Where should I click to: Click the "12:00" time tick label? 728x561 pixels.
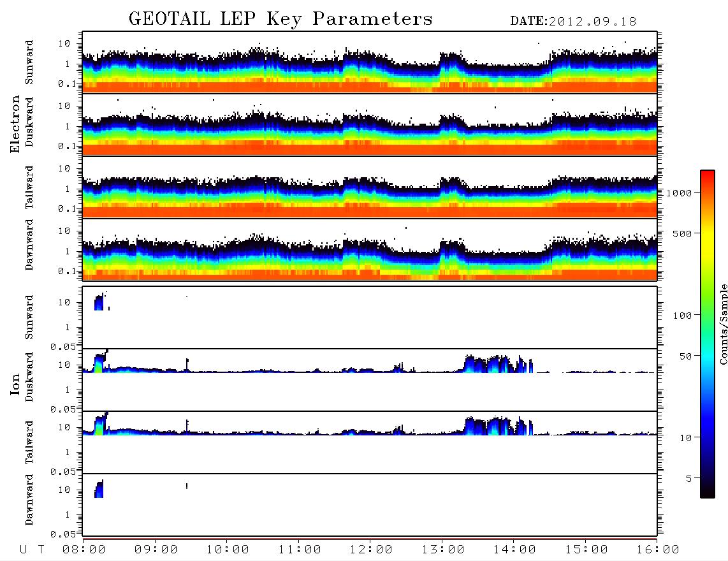371,550
